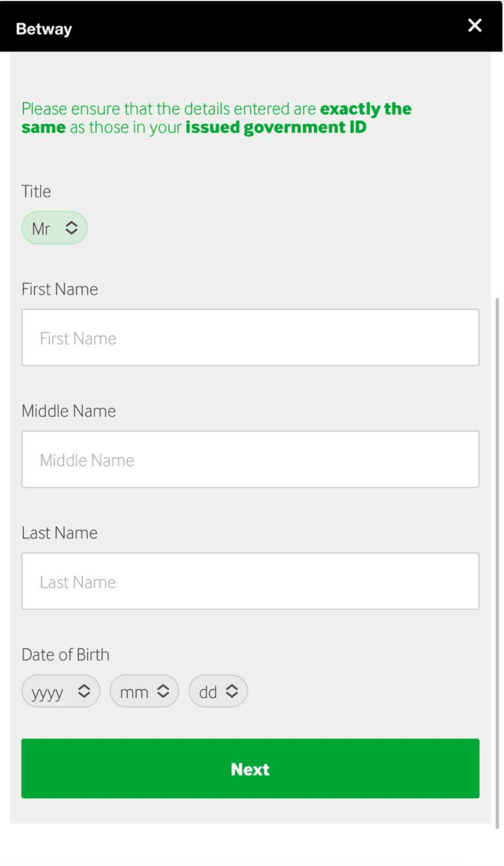Click the "First Name" field label
This screenshot has height=866, width=504.
[60, 289]
